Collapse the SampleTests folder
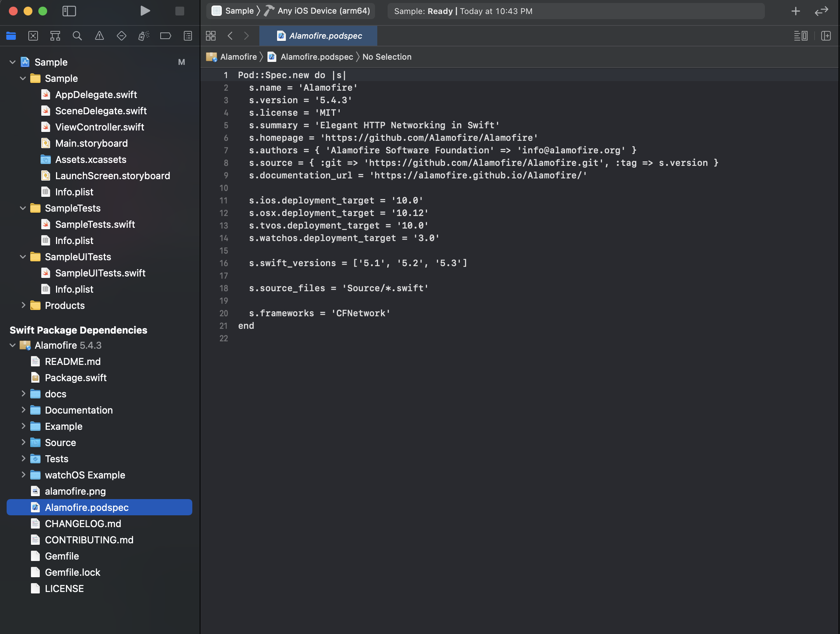Screen dimensions: 840x634 (x=23, y=208)
